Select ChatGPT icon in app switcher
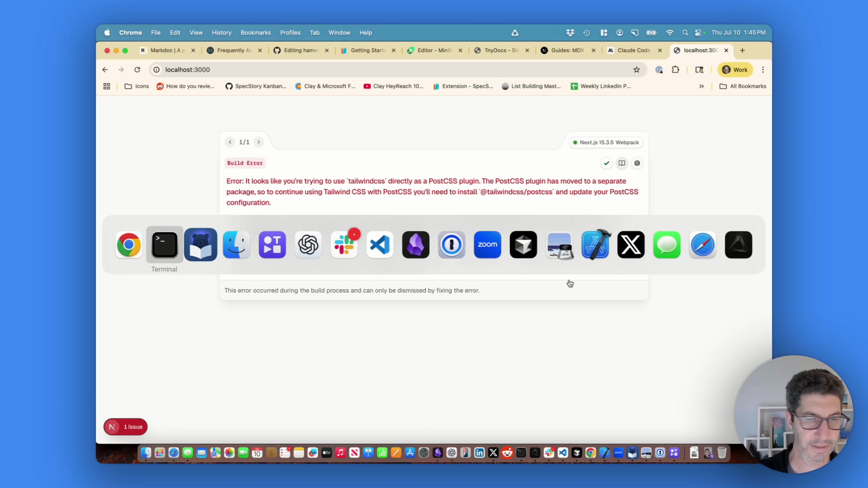 coord(308,245)
